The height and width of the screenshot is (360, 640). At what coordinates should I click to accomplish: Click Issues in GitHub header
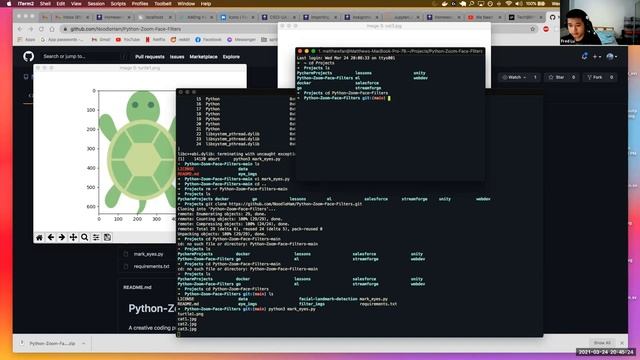[177, 57]
